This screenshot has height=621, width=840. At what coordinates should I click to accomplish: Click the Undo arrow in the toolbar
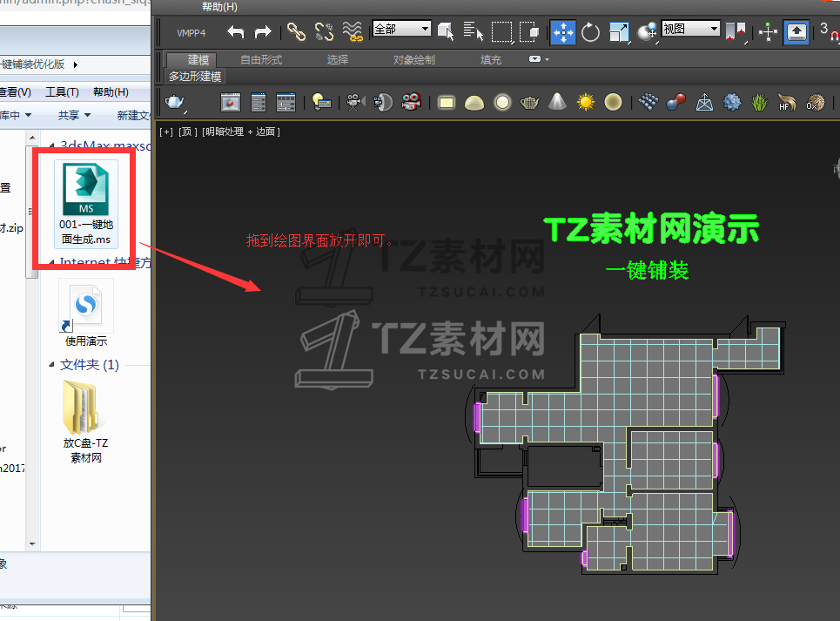pyautogui.click(x=235, y=32)
